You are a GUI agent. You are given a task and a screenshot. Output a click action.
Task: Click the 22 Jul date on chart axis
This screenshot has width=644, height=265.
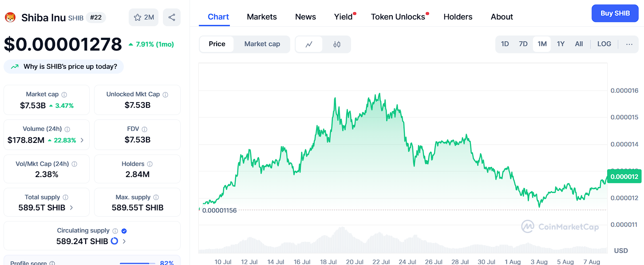380,262
